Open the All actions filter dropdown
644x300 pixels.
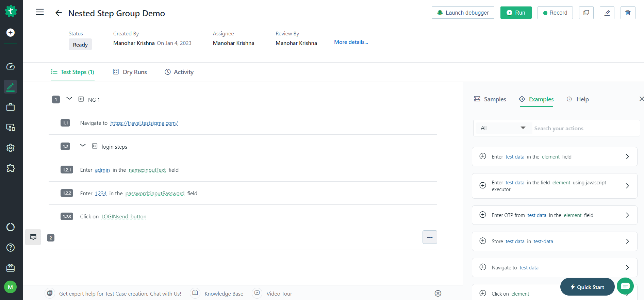point(503,128)
